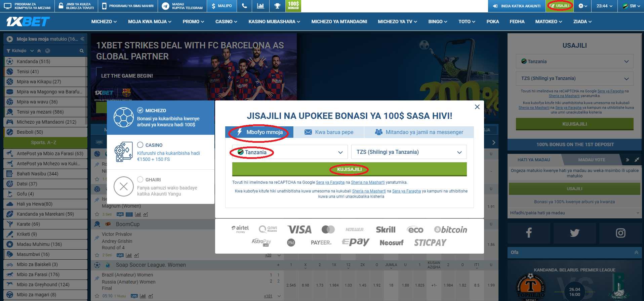
Task: Click green KUJISAJILI button in popup
Action: [349, 169]
